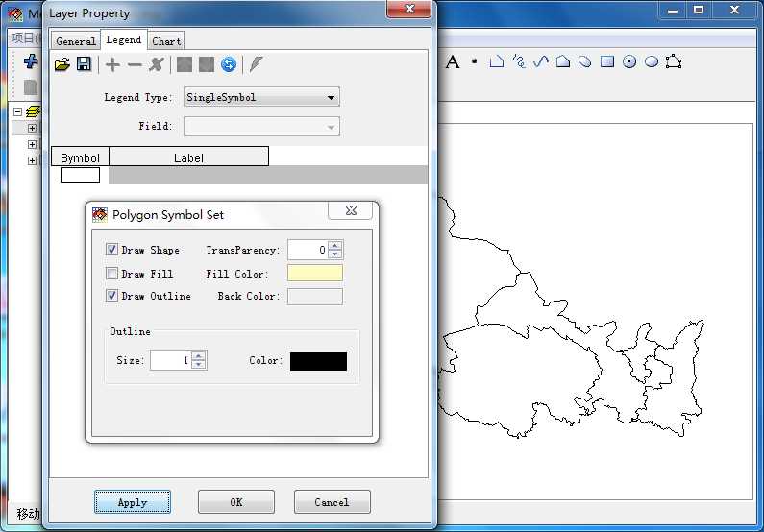Select the text label 'A' drawing tool
Viewport: 764px width, 532px height.
[x=453, y=61]
